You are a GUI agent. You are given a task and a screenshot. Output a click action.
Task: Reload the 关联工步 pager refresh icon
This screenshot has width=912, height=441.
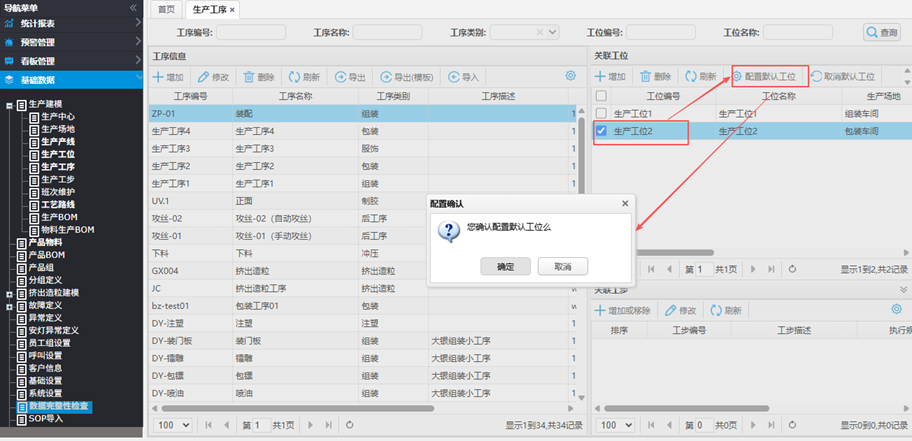click(x=792, y=425)
